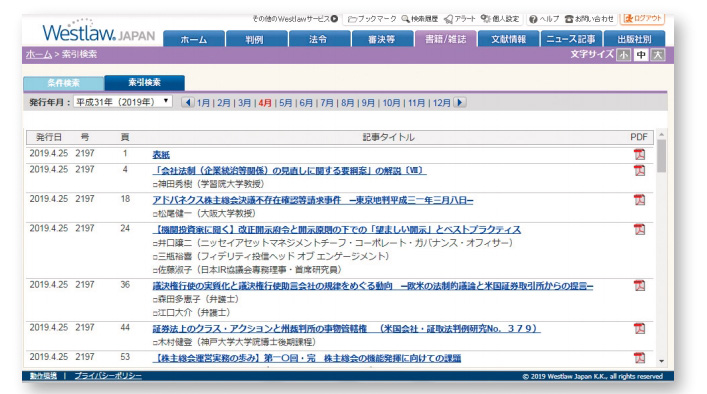Click the プライバシーポリシー footer link
The width and height of the screenshot is (707, 394).
(108, 376)
